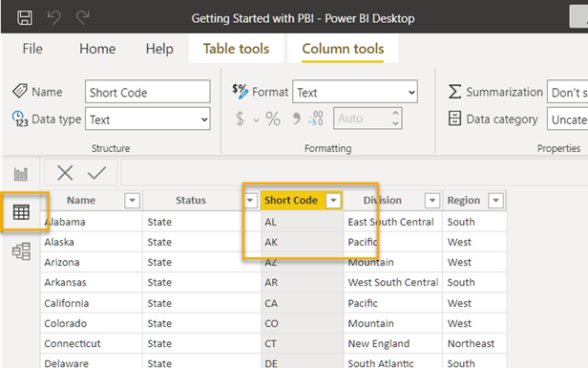Toggle the thousands separator comma format

click(296, 119)
